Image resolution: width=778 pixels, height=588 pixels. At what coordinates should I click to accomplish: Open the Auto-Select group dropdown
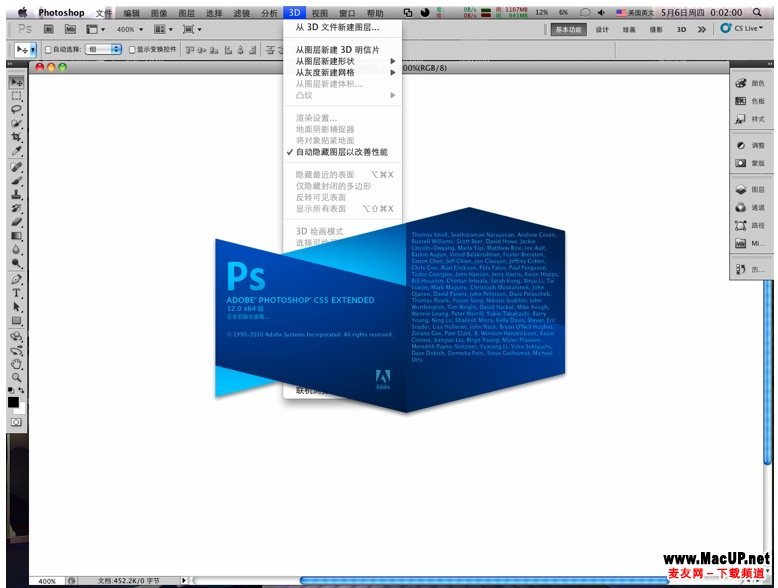[104, 50]
